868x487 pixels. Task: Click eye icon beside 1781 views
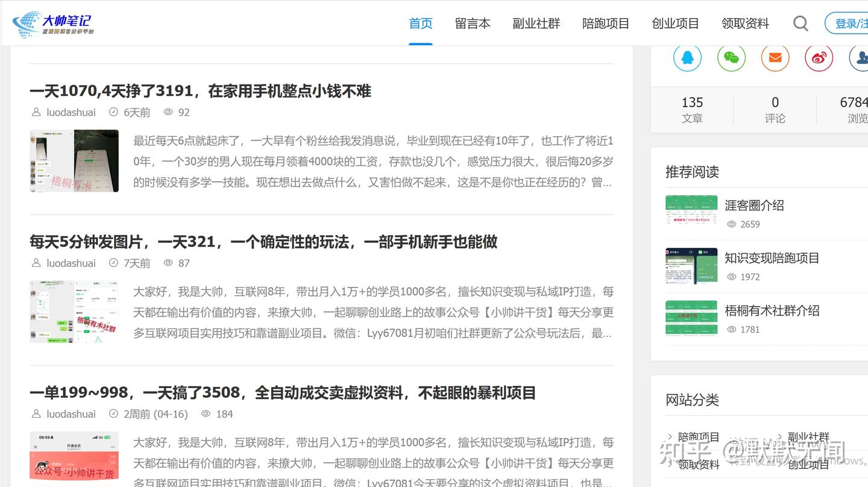coord(732,330)
